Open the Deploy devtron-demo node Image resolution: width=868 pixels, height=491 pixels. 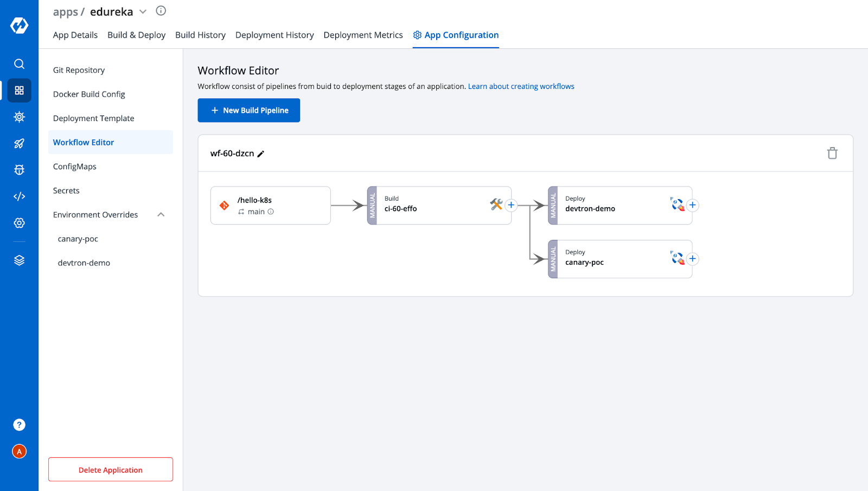(620, 206)
